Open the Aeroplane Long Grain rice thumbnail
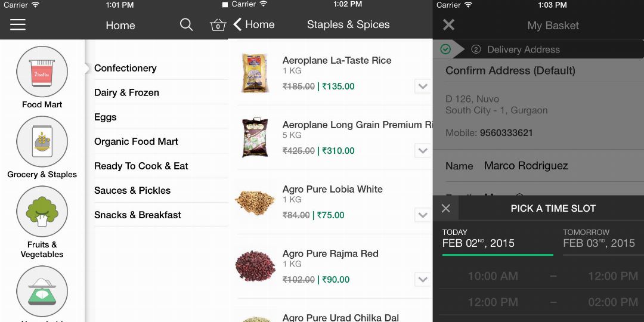644x322 pixels. click(x=255, y=137)
